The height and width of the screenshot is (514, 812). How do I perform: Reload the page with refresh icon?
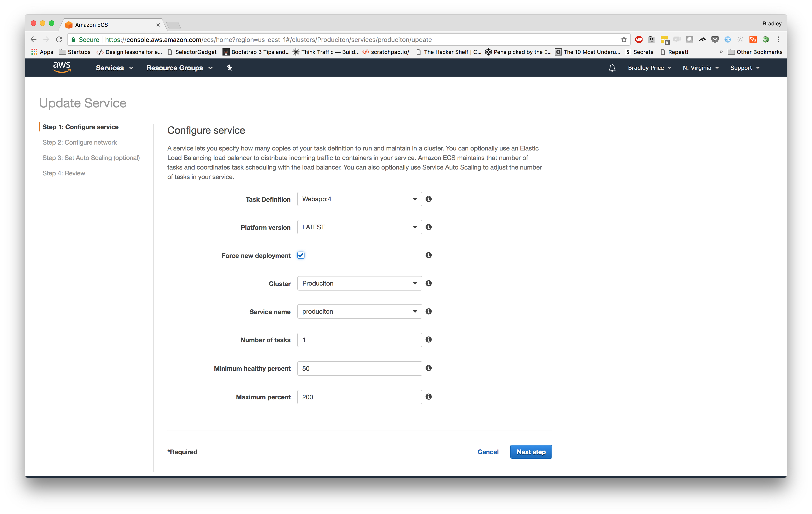pyautogui.click(x=59, y=39)
